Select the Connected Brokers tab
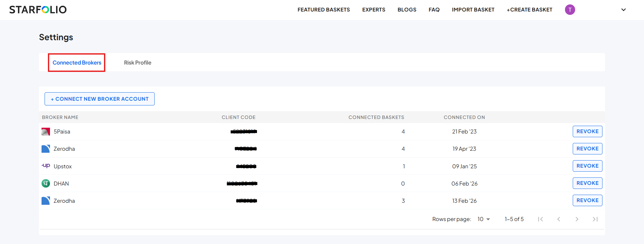Image resolution: width=644 pixels, height=244 pixels. click(77, 63)
